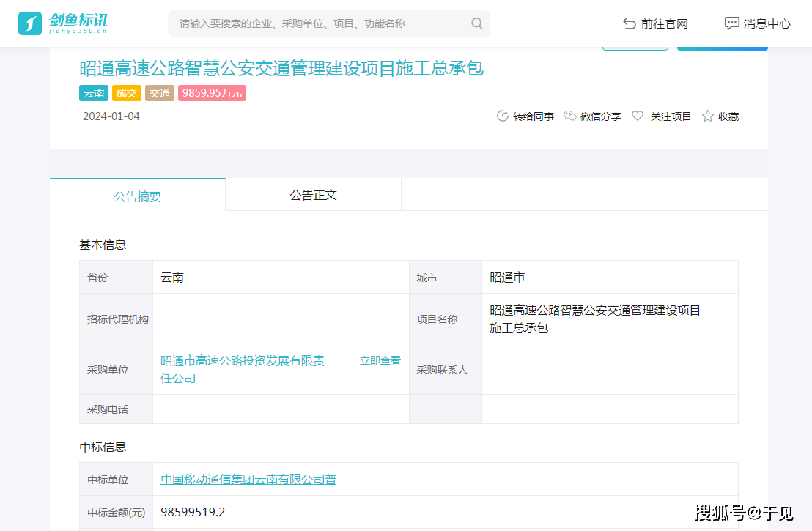
Task: Open 昭通市高速公路投资发展有限责任公司 link
Action: pos(243,369)
